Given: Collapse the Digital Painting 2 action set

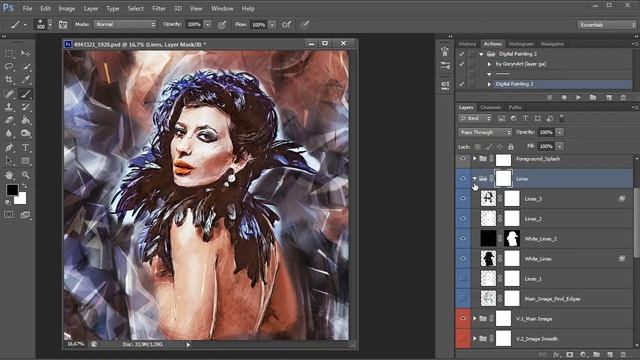Looking at the screenshot, I should [x=482, y=54].
